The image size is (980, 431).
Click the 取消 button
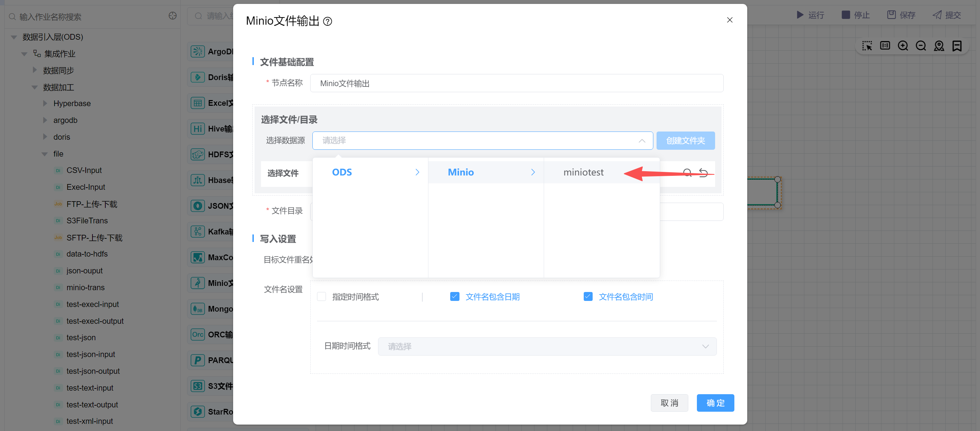[x=669, y=403]
